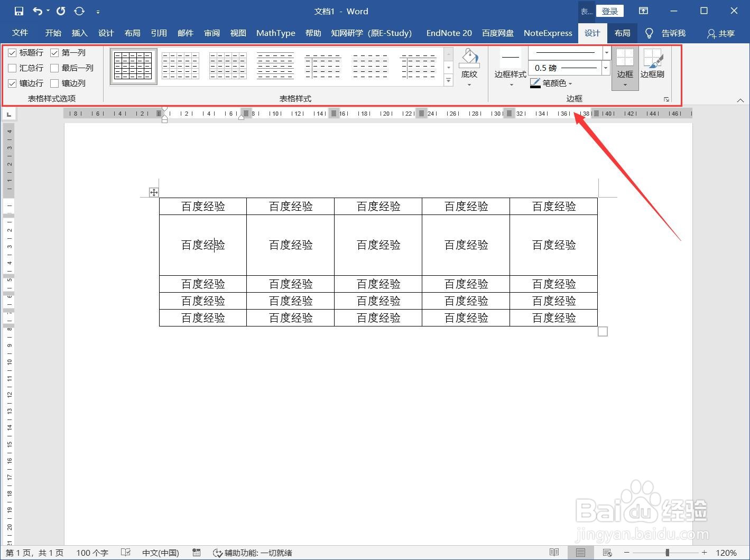Viewport: 750px width, 560px height.
Task: Select the second table style thumbnail
Action: [180, 67]
